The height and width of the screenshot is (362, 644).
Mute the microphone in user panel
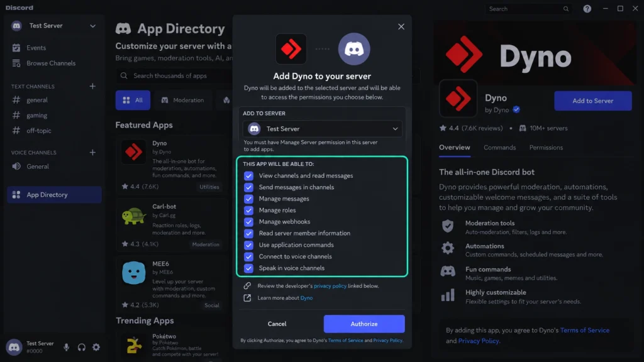66,347
